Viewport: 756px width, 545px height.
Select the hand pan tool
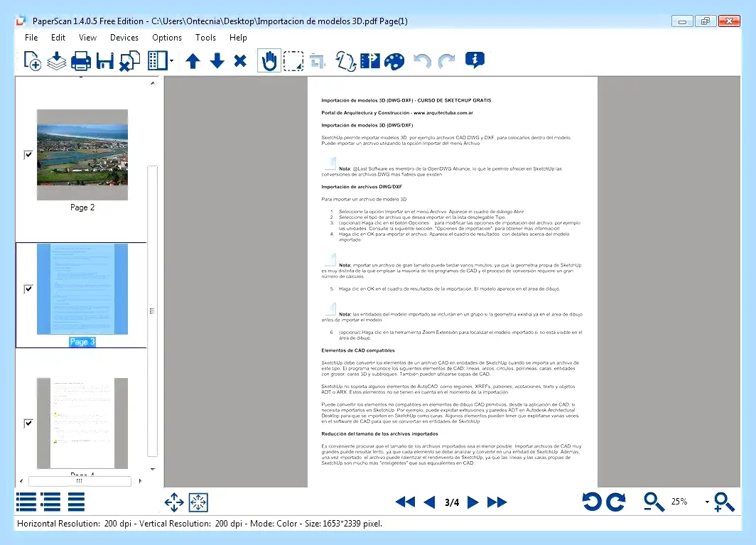coord(269,61)
